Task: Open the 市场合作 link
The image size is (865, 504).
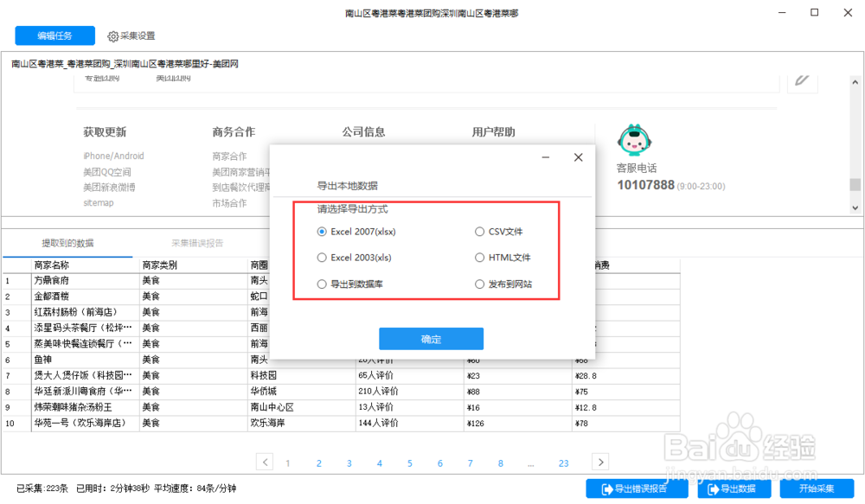Action: tap(229, 203)
